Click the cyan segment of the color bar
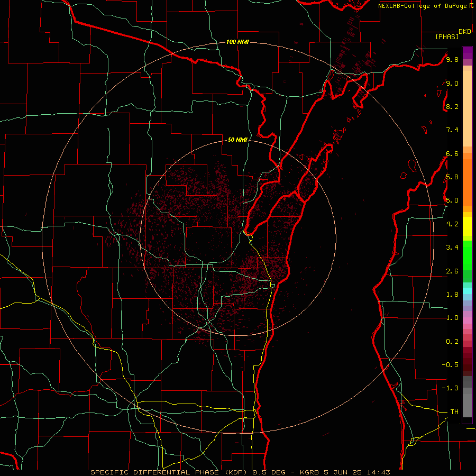 tap(467, 291)
